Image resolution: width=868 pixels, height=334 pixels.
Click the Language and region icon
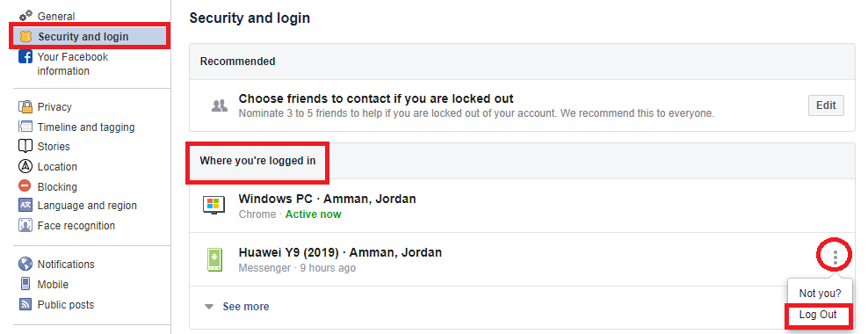tap(25, 206)
